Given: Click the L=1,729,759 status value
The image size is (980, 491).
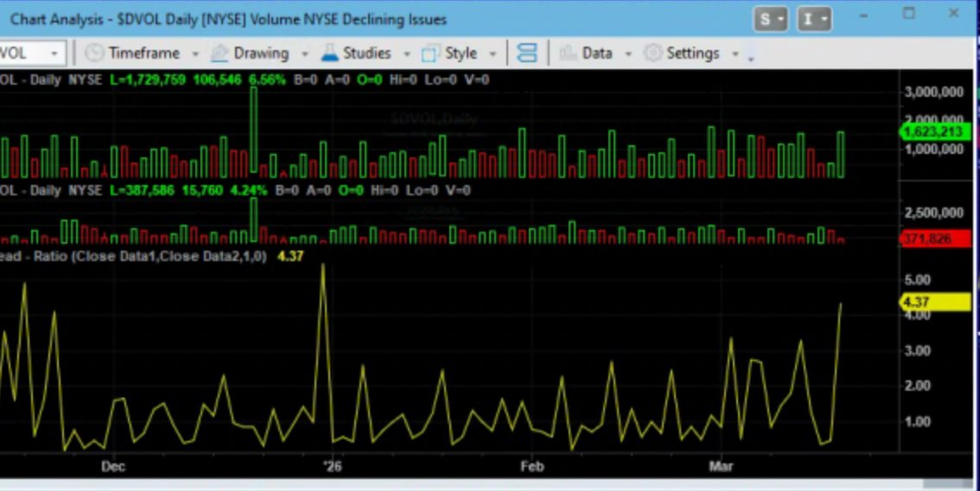Looking at the screenshot, I should point(148,80).
